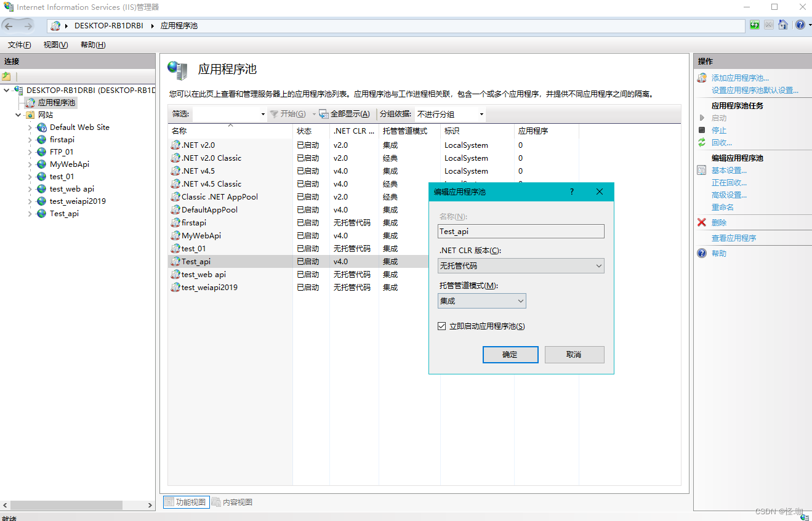Click the 回收 recycle icon in the Actions pane
Screen dimensions: 812x521
click(x=702, y=142)
